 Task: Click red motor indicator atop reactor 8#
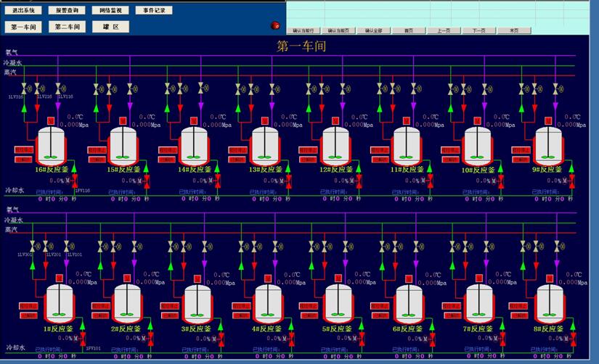click(550, 279)
